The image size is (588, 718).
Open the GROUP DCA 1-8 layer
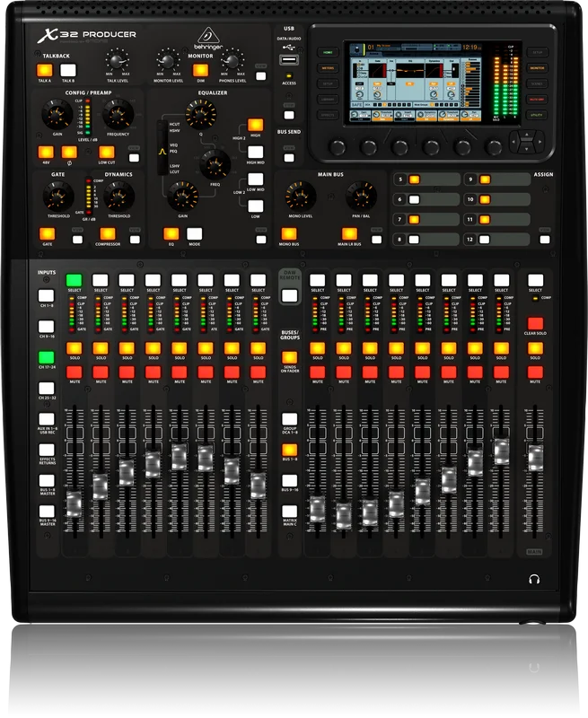point(289,418)
